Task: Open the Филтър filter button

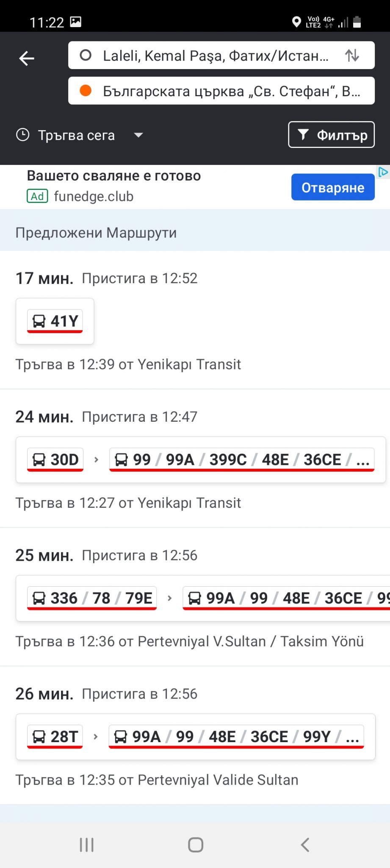Action: click(331, 135)
